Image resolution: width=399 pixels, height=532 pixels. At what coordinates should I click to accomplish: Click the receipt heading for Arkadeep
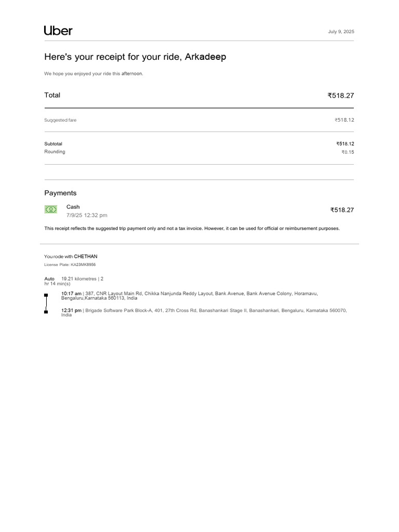click(135, 57)
